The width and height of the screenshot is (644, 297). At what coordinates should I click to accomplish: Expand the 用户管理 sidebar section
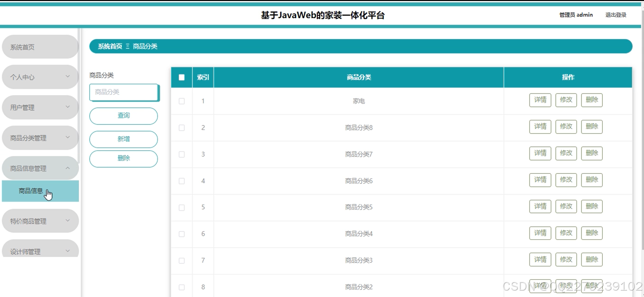(40, 107)
